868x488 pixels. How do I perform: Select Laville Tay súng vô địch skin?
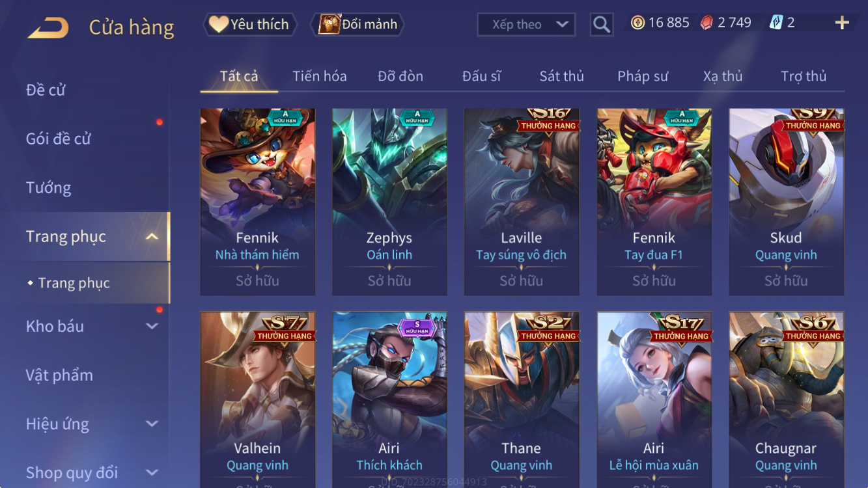tap(521, 202)
